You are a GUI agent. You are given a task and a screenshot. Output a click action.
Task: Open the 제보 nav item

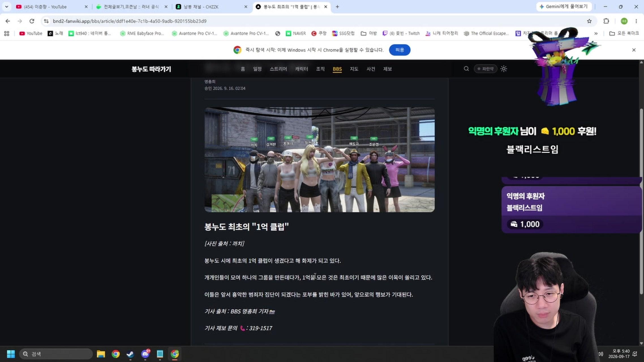[387, 69]
